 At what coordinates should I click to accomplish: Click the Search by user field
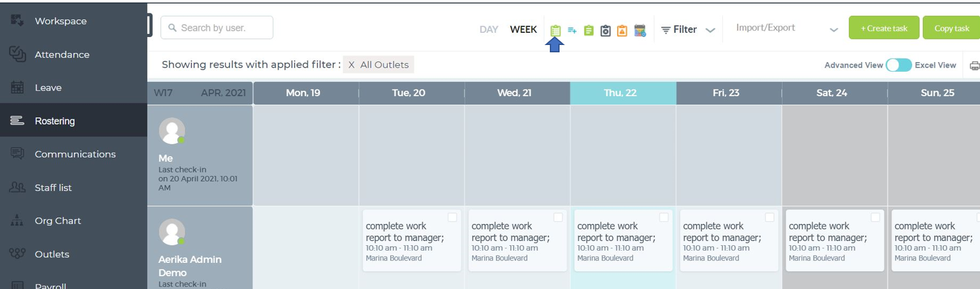[x=217, y=27]
